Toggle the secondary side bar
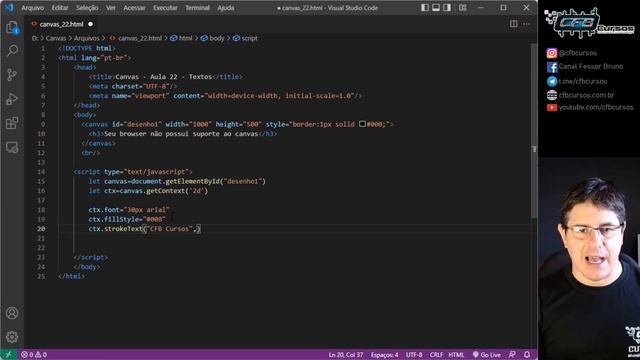This screenshot has height=360, width=640. pos(447,8)
